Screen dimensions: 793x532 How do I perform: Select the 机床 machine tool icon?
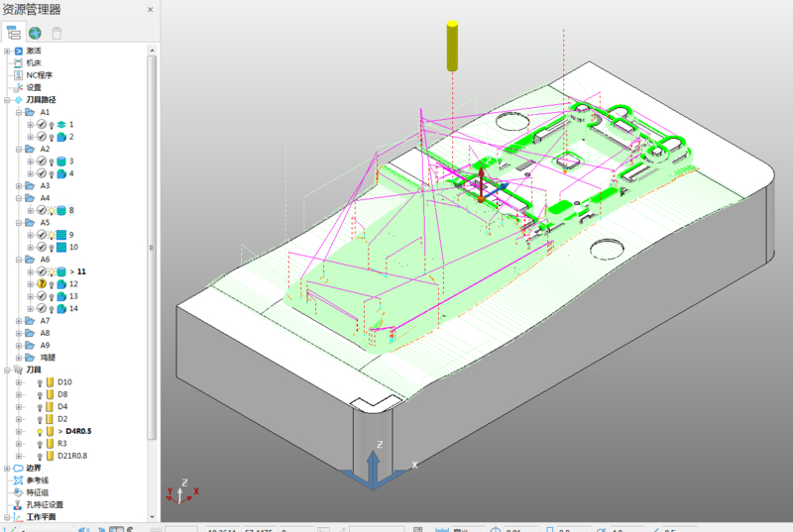coord(18,62)
